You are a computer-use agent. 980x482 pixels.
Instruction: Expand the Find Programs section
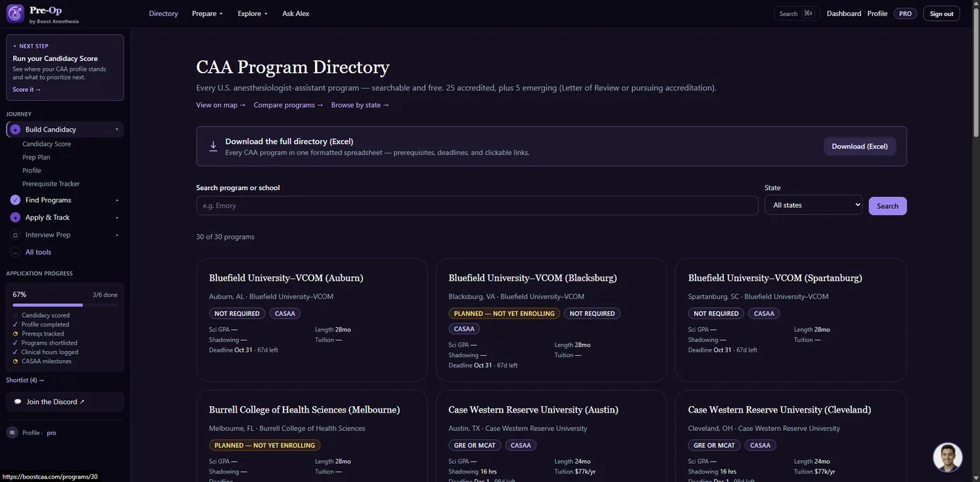click(x=117, y=200)
